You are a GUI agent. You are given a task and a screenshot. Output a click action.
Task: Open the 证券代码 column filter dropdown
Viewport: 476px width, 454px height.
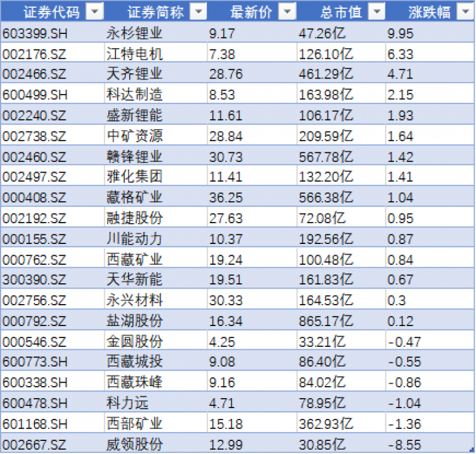tap(93, 12)
